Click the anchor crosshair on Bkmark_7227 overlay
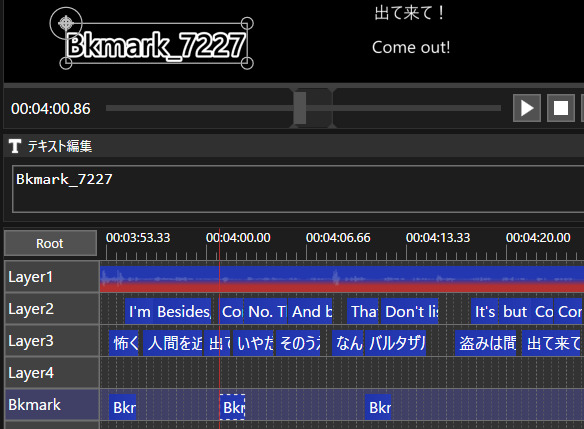 point(66,23)
